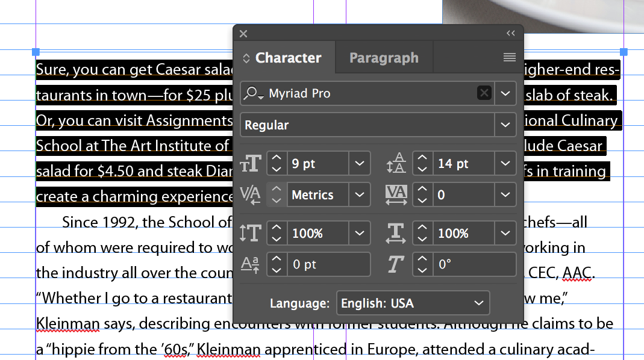Clear the Myriad Pro font field
The width and height of the screenshot is (644, 360).
point(484,93)
